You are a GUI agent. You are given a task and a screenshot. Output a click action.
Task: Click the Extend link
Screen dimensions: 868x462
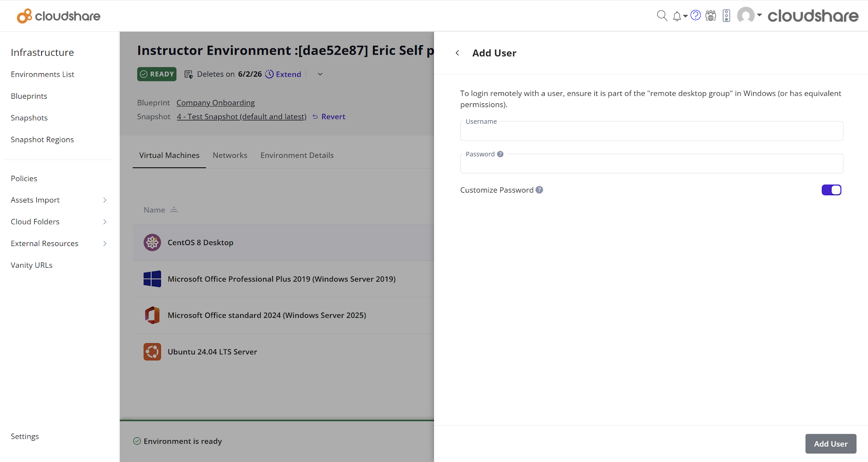tap(289, 74)
